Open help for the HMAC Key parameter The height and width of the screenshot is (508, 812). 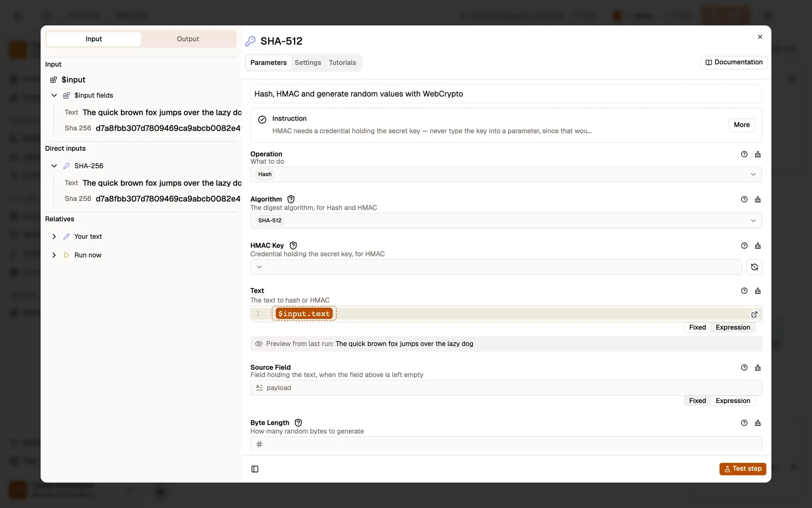(x=744, y=245)
